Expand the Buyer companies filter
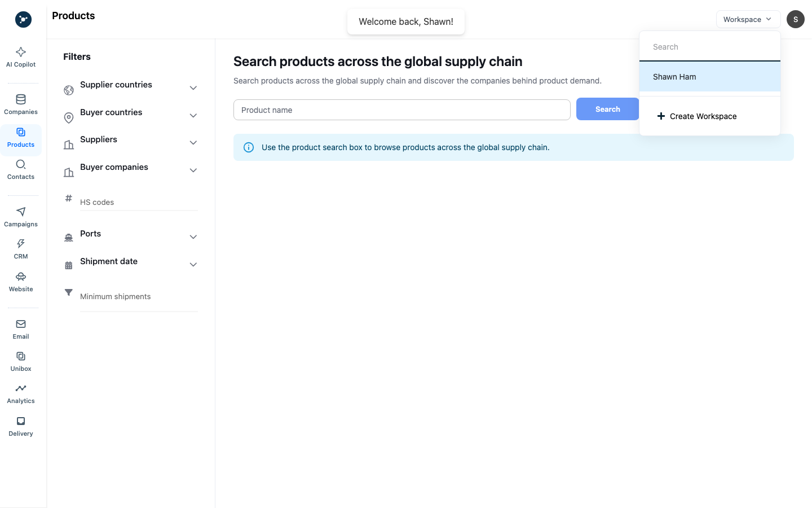Image resolution: width=812 pixels, height=508 pixels. (x=193, y=170)
